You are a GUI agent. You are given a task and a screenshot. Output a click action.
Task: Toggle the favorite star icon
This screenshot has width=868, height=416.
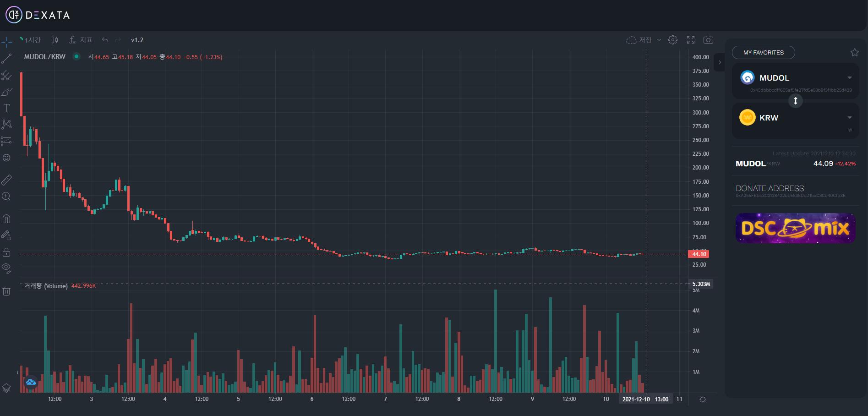[855, 52]
